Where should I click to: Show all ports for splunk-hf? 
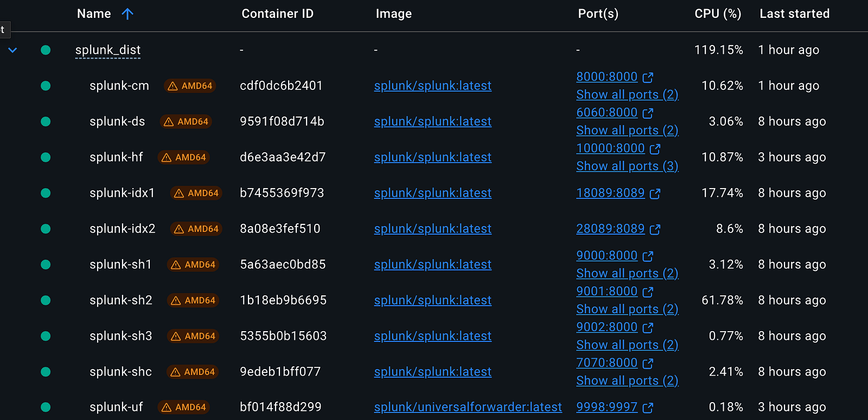(627, 166)
